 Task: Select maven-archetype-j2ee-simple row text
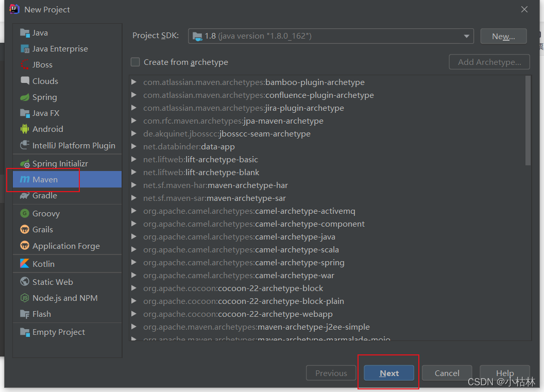[257, 327]
